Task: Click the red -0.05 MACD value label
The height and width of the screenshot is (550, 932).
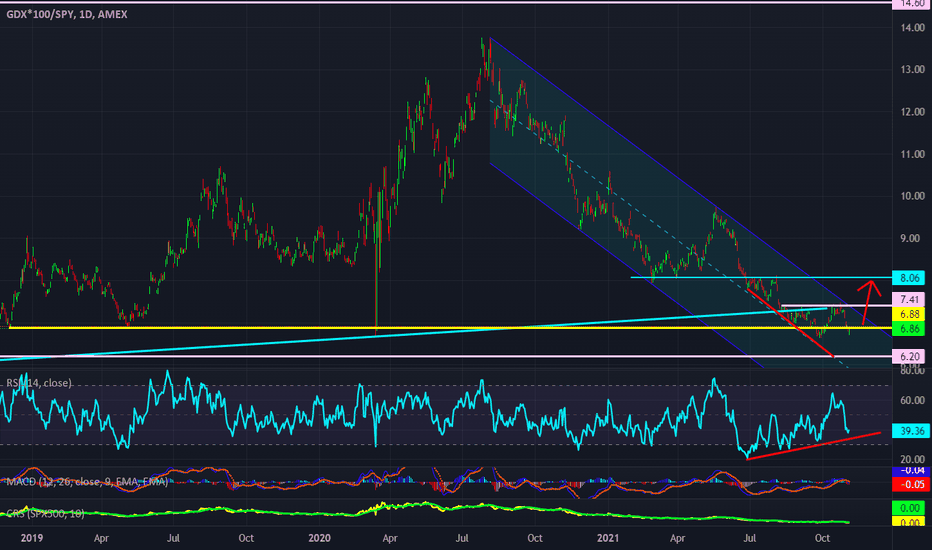Action: point(911,484)
